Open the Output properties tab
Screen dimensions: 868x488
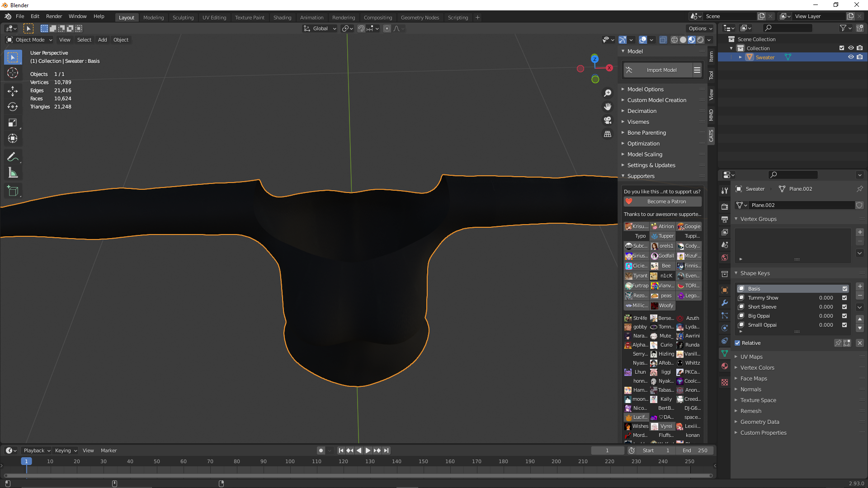tap(725, 219)
